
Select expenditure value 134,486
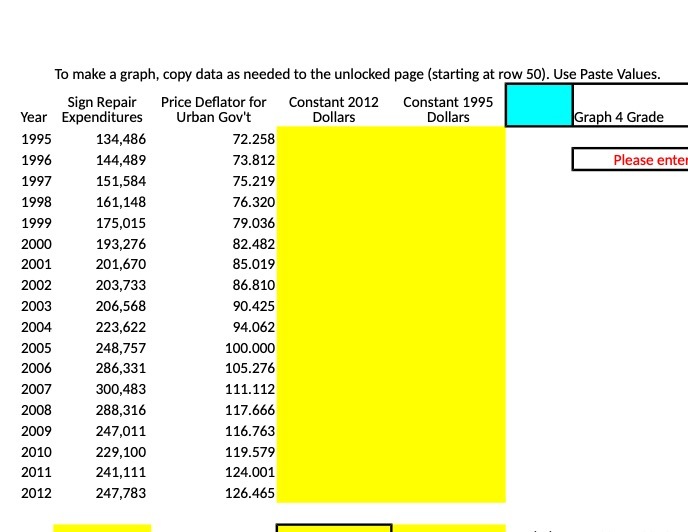121,139
